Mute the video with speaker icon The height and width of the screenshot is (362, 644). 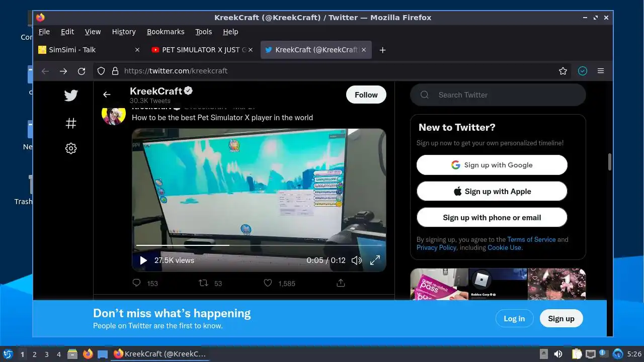pyautogui.click(x=356, y=260)
